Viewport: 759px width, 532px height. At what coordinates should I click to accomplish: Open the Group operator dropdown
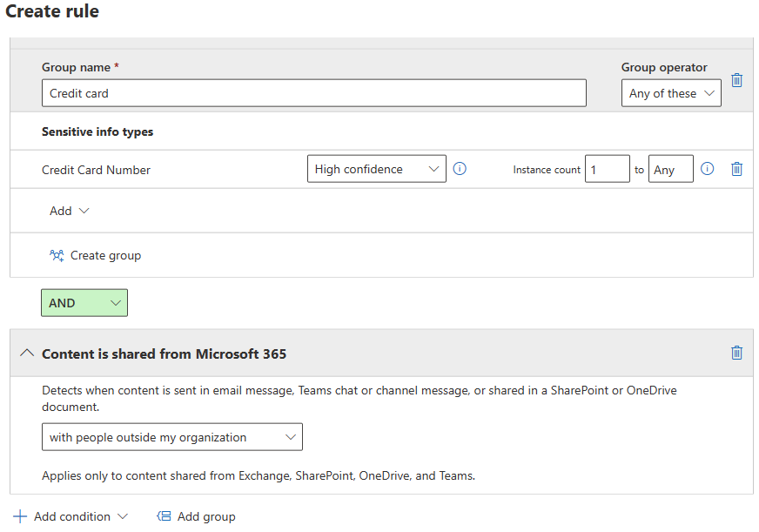pos(670,93)
